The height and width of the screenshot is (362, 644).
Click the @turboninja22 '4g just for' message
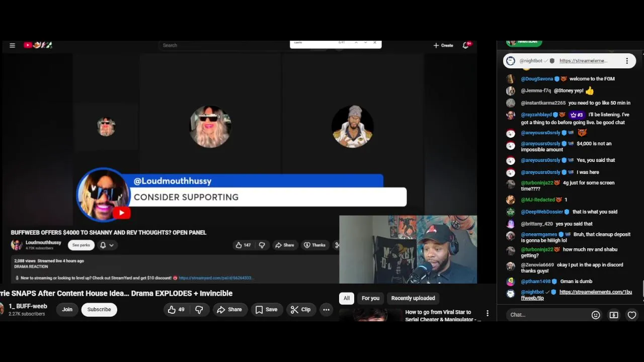568,186
